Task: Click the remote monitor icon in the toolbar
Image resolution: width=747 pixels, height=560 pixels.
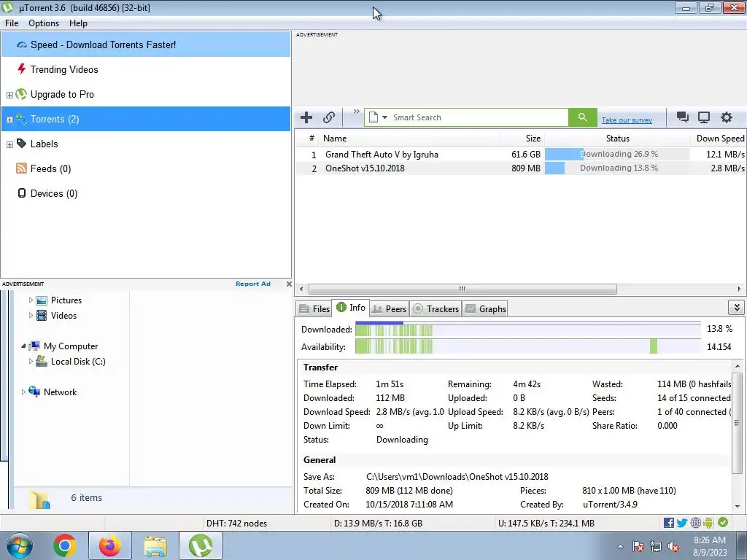Action: coord(704,117)
